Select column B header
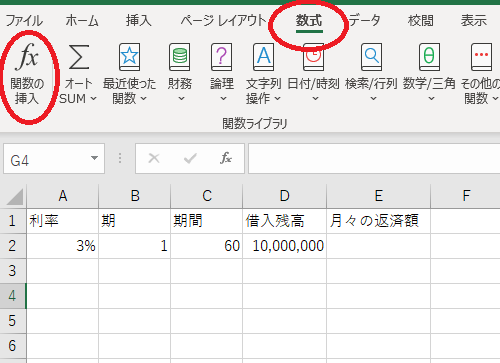Viewport: 500px width, 363px height. pos(135,196)
